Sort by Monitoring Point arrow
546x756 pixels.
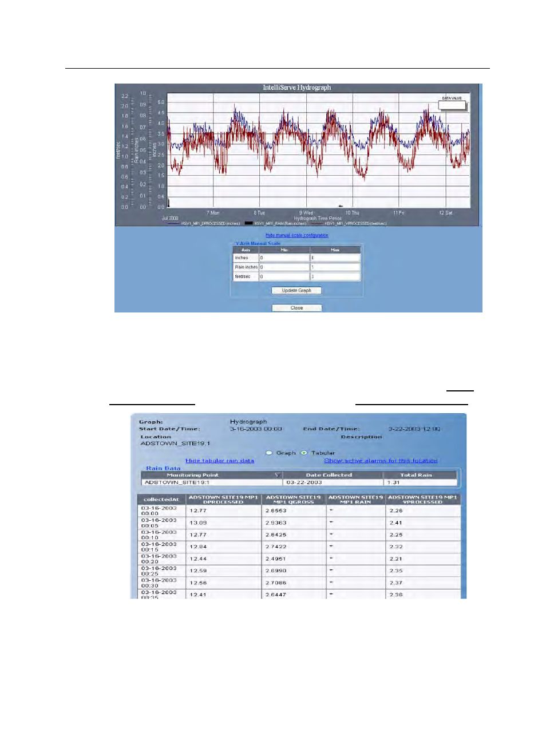tap(277, 475)
